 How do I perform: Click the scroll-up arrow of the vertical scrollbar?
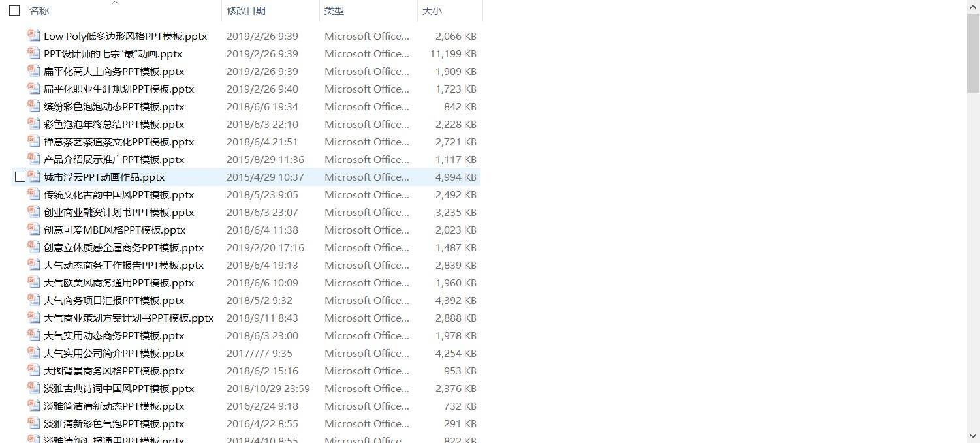973,6
